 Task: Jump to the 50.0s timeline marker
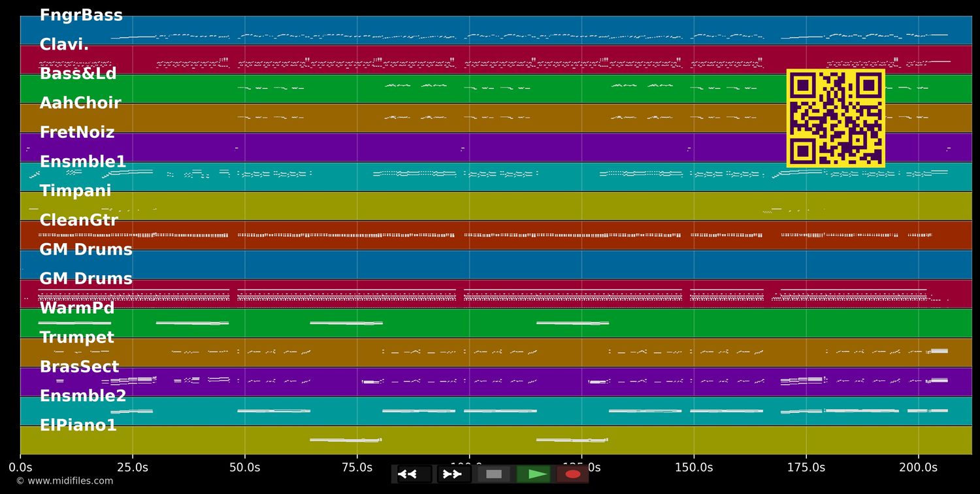pos(245,467)
